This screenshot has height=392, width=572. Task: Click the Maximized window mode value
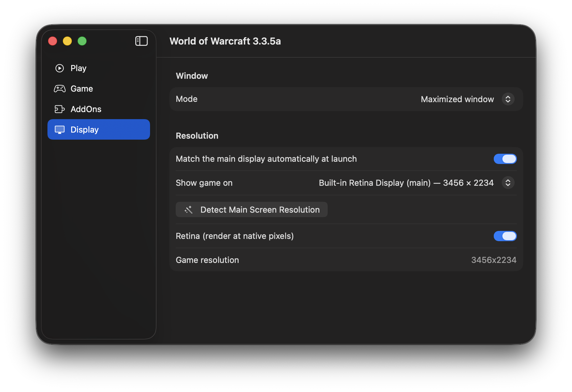coord(457,99)
